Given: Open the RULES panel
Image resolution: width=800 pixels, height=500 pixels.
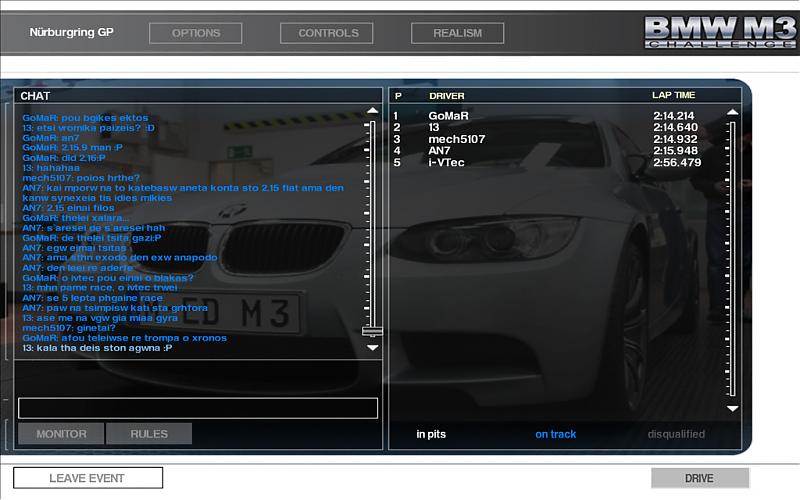Looking at the screenshot, I should pos(149,434).
